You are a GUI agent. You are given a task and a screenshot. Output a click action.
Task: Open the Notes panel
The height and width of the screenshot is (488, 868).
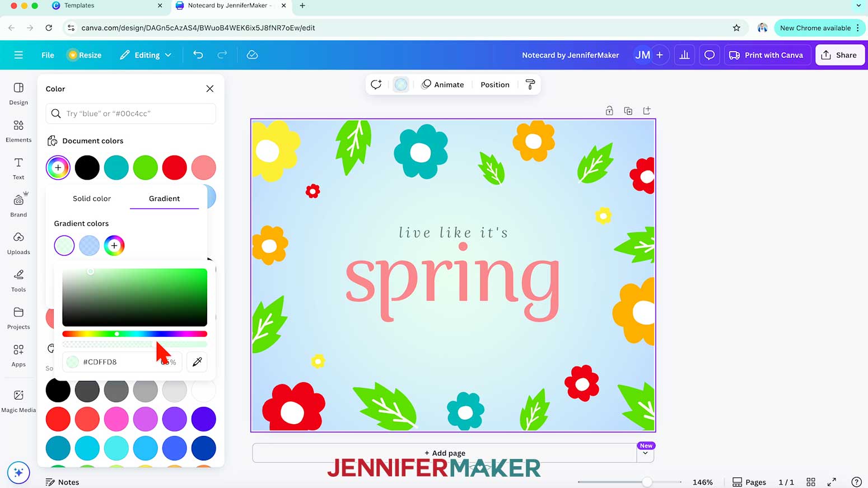(62, 482)
